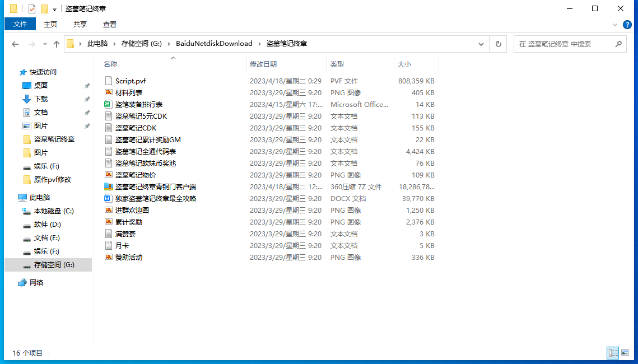The height and width of the screenshot is (364, 638).
Task: Open the Help question mark icon
Action: pos(627,25)
